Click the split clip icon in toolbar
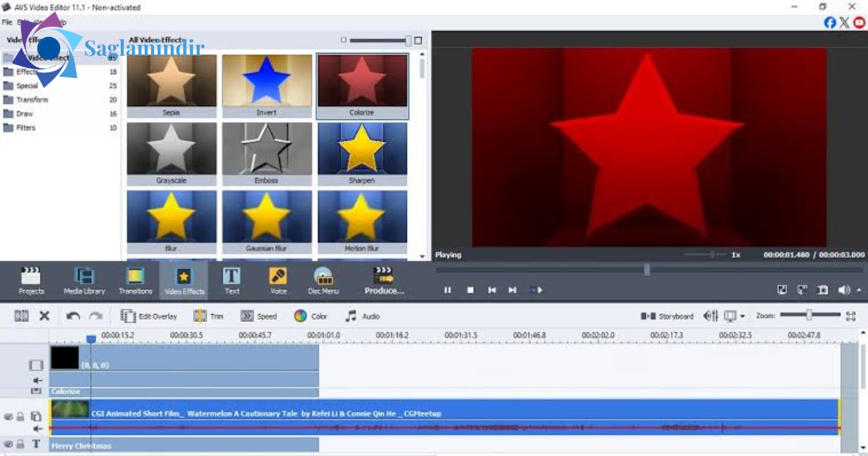Screen dimensions: 868x456 pyautogui.click(x=22, y=316)
